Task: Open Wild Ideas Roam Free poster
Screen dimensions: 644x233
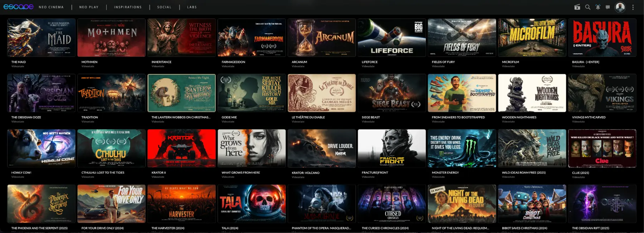Action: [x=532, y=148]
